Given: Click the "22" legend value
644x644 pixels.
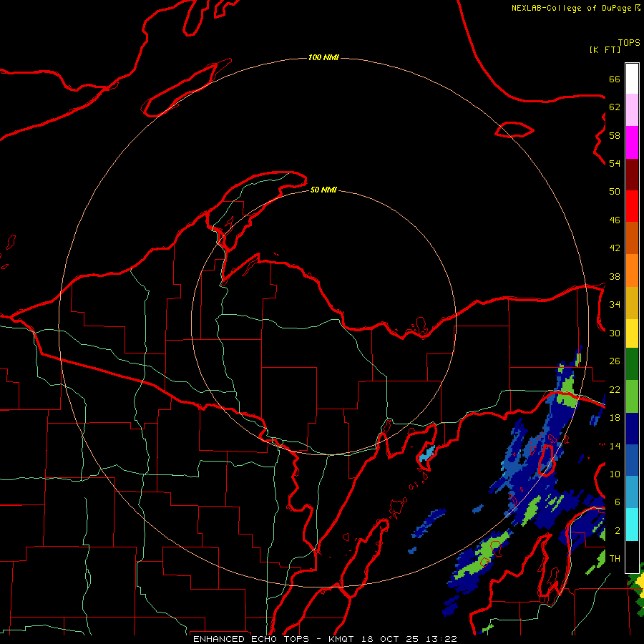Looking at the screenshot, I should tap(615, 390).
